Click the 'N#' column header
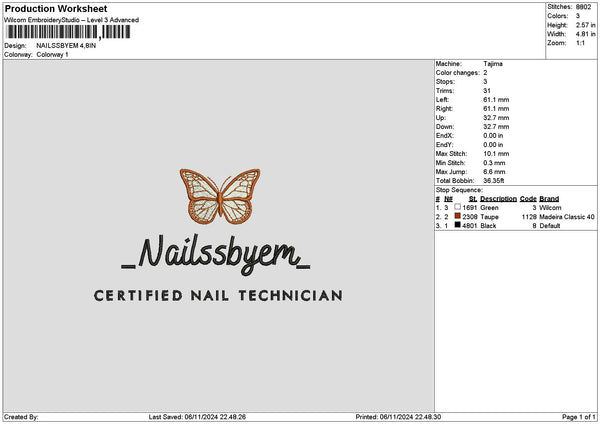Screen dimensions: 600x424 coord(448,199)
